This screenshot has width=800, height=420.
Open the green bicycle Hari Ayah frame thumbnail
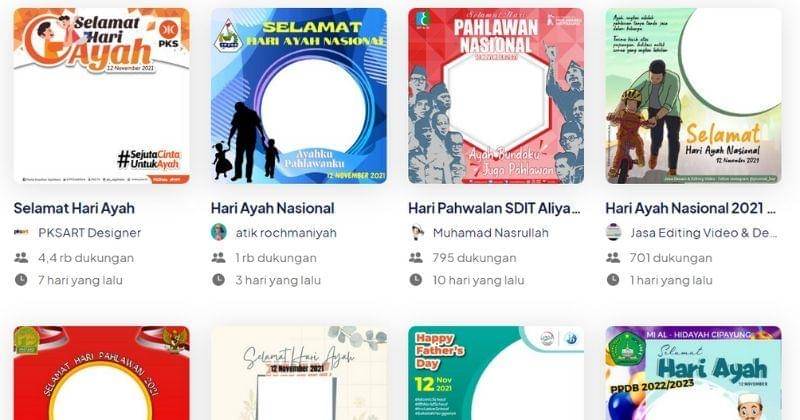pos(693,96)
